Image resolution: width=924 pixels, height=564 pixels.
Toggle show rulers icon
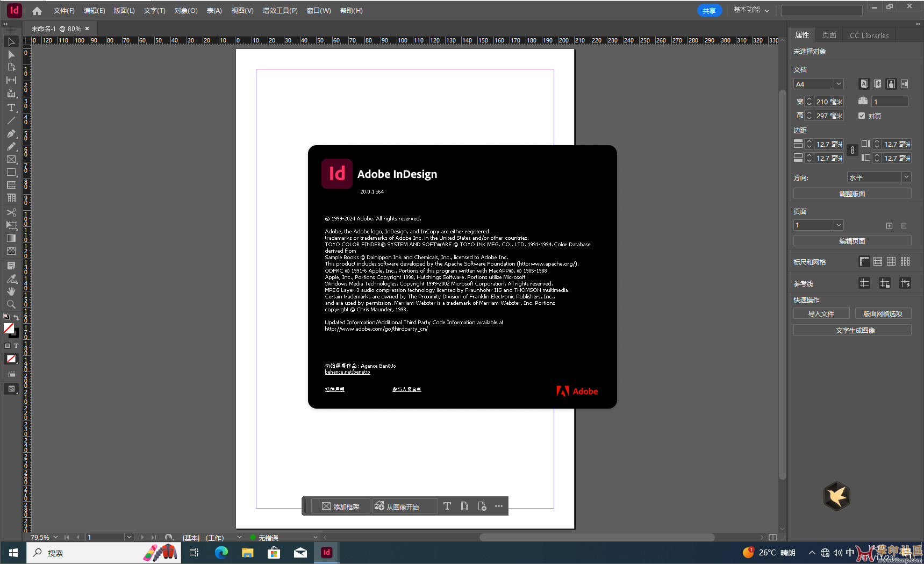point(864,262)
